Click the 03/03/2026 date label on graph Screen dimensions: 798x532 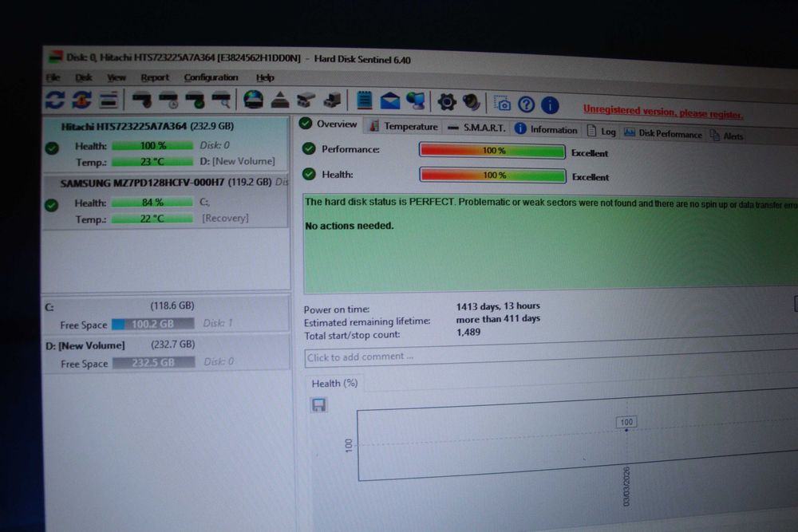pos(626,487)
